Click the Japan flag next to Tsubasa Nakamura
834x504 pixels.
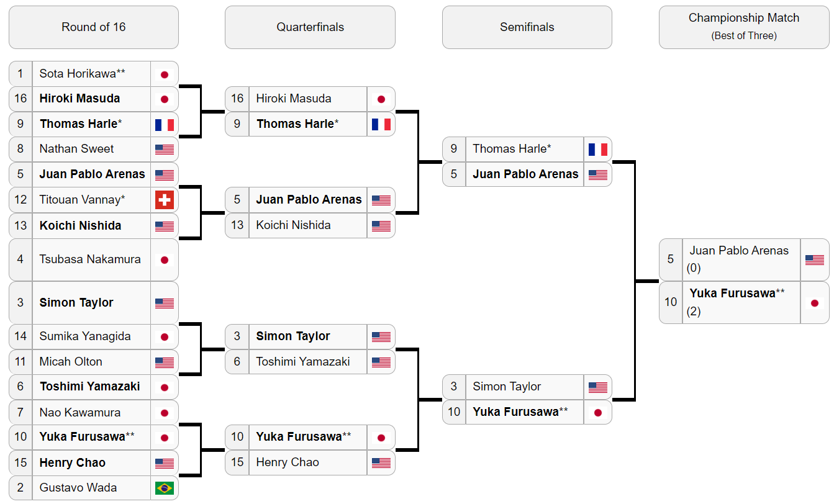click(165, 260)
